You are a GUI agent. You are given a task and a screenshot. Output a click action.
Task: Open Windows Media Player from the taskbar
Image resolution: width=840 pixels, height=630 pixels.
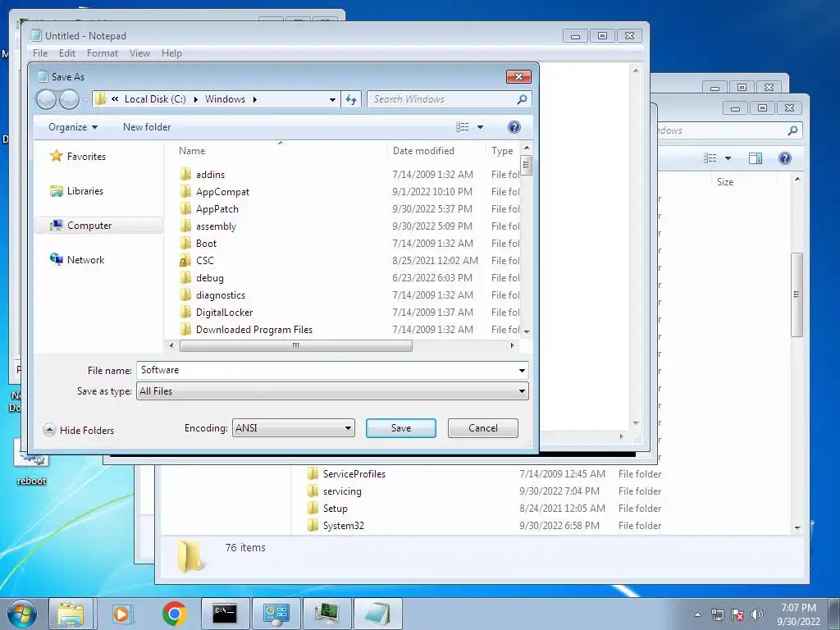(121, 614)
